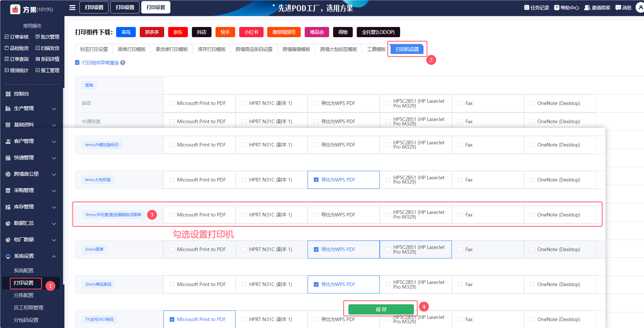Check HPRT N31C for Temu(半托管)配送尾程物流面单 row

244,215
